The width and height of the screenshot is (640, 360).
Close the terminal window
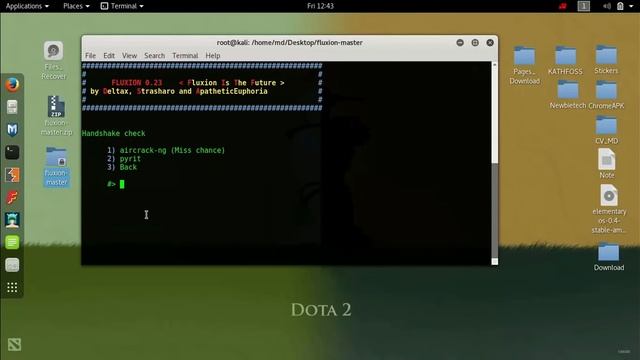490,42
